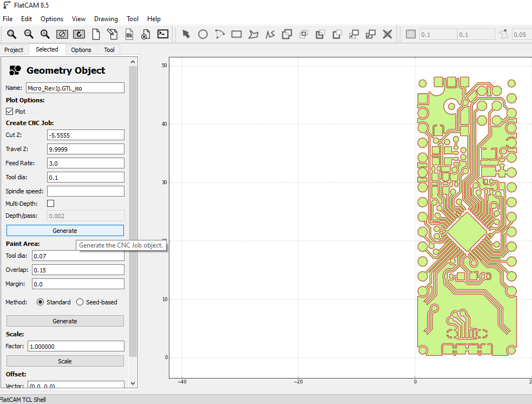Click the Cut Path icon
The image size is (532, 404).
pos(337,34)
